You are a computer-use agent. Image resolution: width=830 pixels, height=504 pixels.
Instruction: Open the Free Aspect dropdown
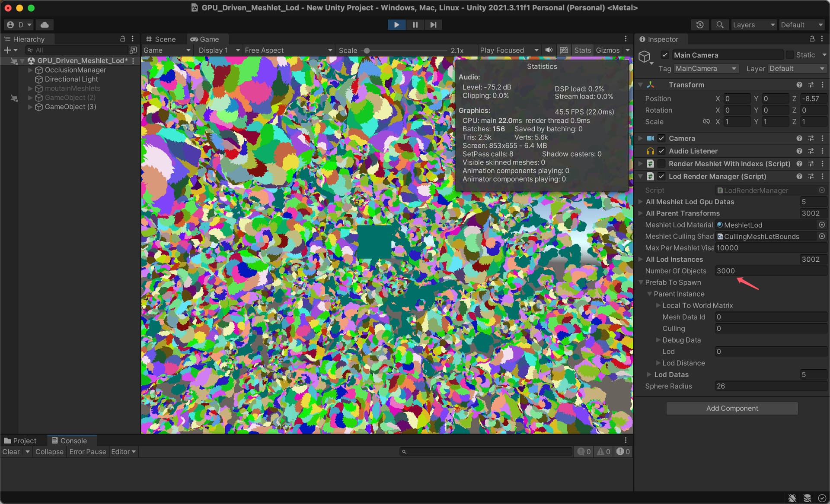click(x=288, y=50)
